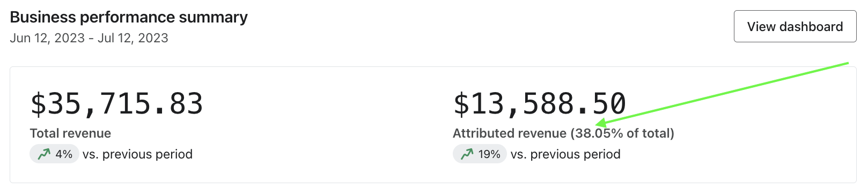Open the View dashboard button
This screenshot has width=868, height=196.
[x=795, y=26]
